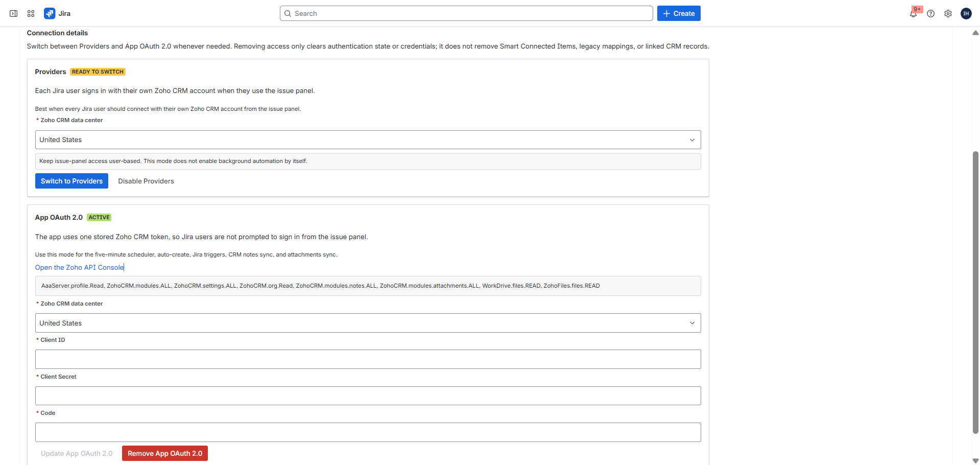The height and width of the screenshot is (465, 980).
Task: Open the Zoho CRM data center dropdown under Providers
Action: (x=367, y=139)
